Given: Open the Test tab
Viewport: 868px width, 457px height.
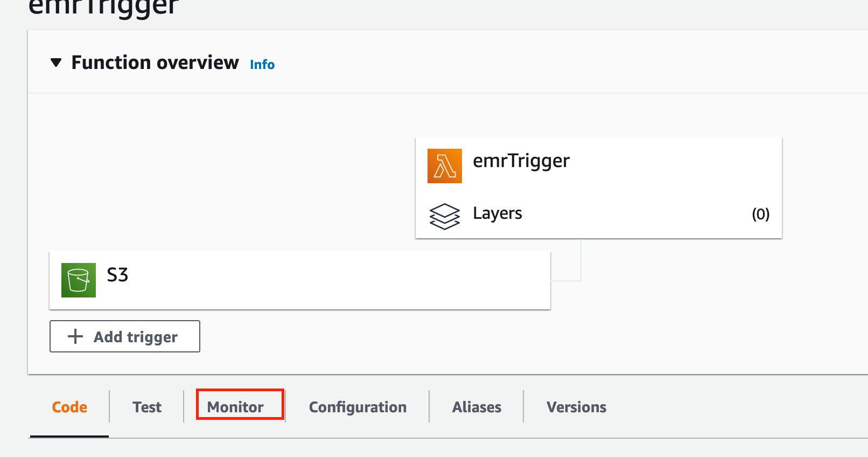Looking at the screenshot, I should click(x=147, y=407).
